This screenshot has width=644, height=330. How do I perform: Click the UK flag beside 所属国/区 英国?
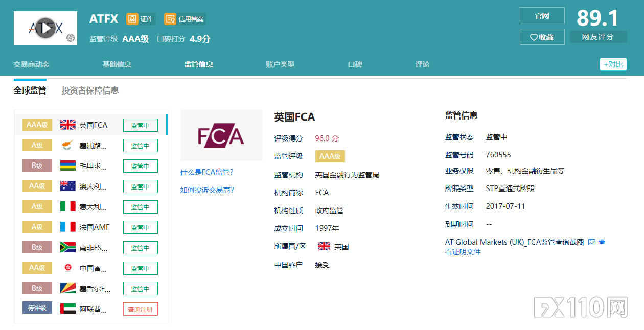coord(324,246)
